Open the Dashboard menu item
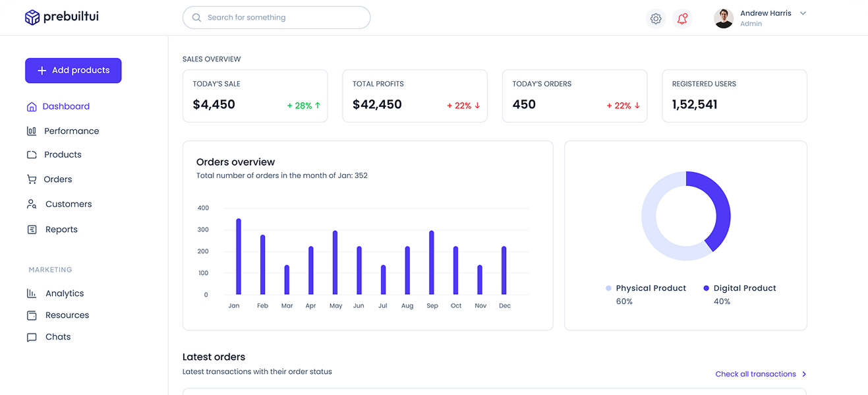This screenshot has width=868, height=395. (66, 106)
